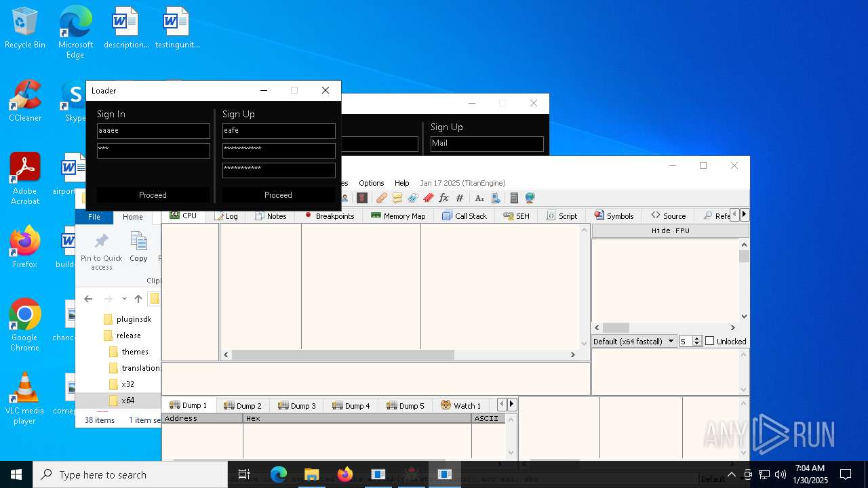The image size is (868, 488).
Task: Click the Address column header in dump
Action: [202, 418]
